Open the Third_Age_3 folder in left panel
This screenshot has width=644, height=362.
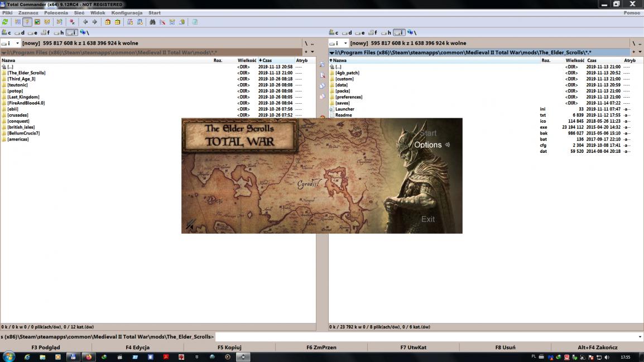[x=21, y=79]
